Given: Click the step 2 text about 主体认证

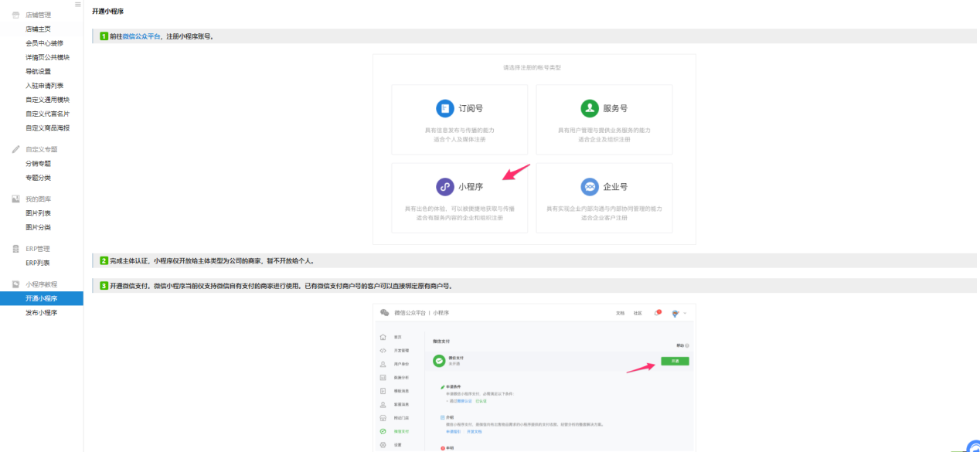Looking at the screenshot, I should (213, 260).
